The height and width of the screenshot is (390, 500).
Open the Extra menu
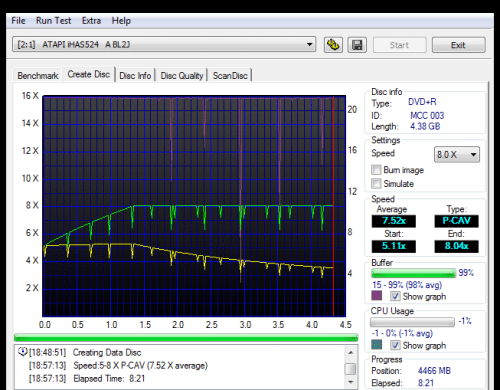[x=91, y=21]
